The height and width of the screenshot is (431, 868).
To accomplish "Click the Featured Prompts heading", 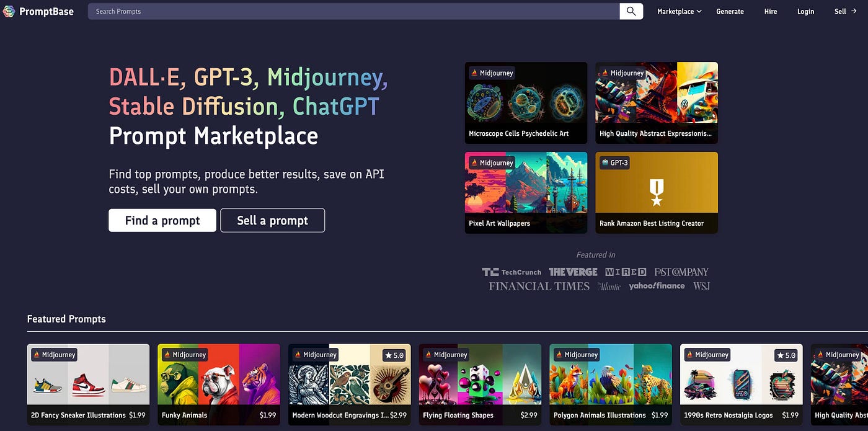I will coord(66,319).
